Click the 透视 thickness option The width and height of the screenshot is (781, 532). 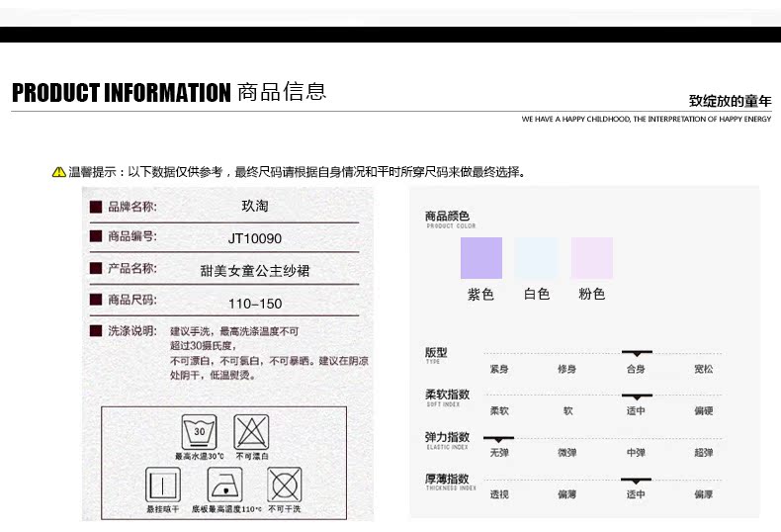(x=499, y=494)
